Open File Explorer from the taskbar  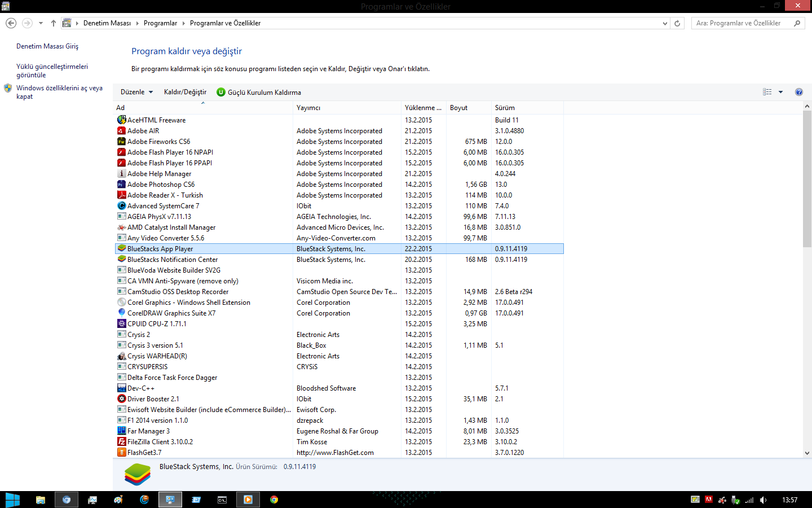click(x=41, y=500)
